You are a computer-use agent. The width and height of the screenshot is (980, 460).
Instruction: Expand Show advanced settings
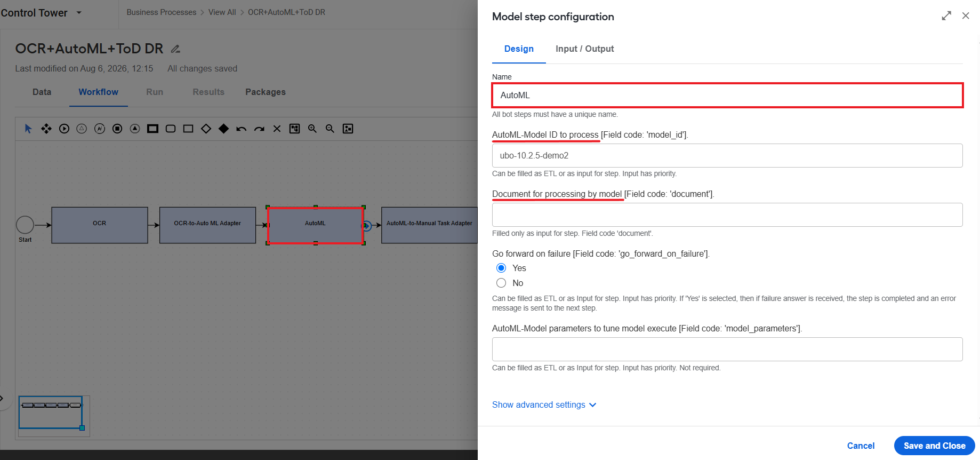coord(544,405)
